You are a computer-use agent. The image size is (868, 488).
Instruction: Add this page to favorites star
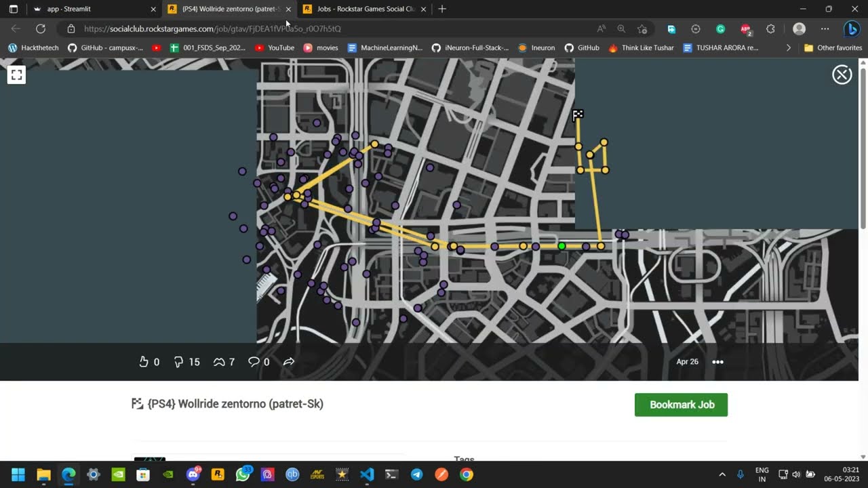[642, 28]
